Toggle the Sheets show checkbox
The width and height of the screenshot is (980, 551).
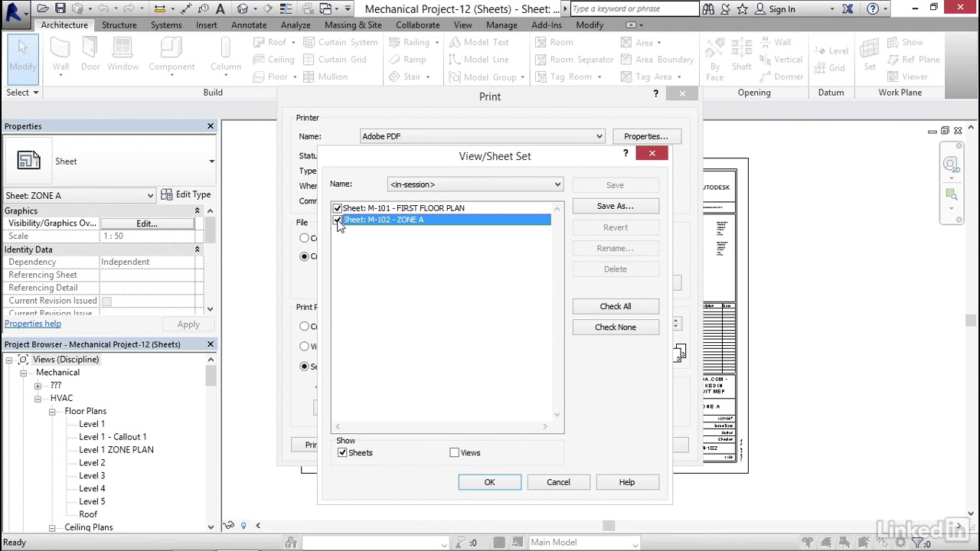pos(342,452)
